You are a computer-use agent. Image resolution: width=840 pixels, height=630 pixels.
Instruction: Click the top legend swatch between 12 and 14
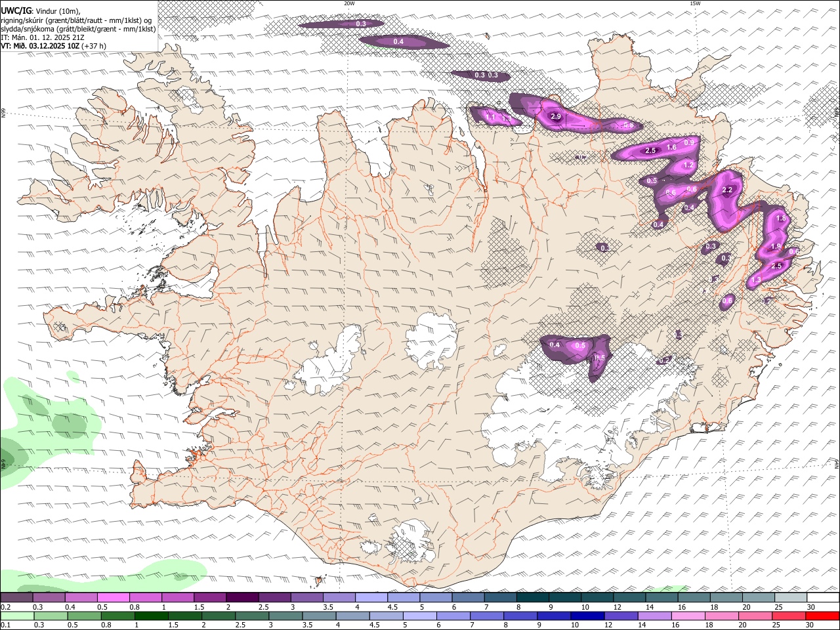point(629,597)
